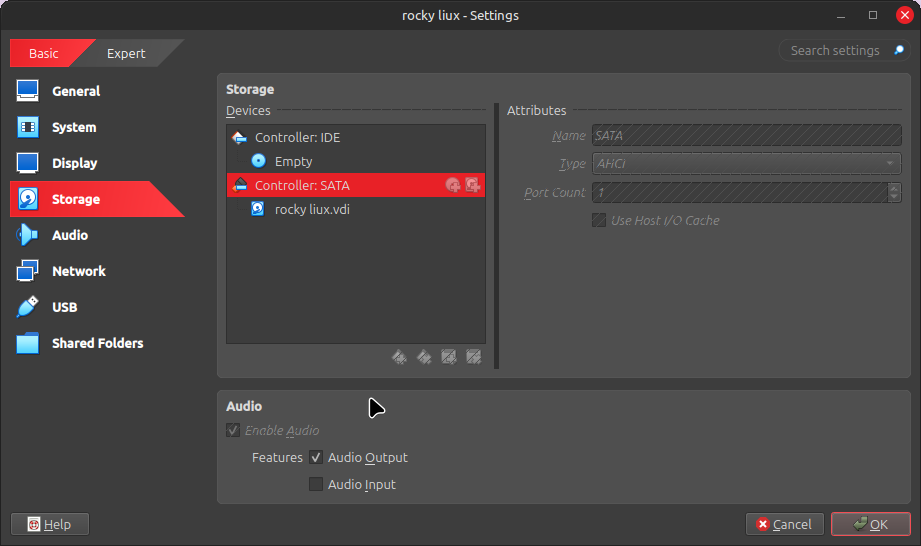
Task: Switch to the Expert tab
Action: [x=126, y=54]
